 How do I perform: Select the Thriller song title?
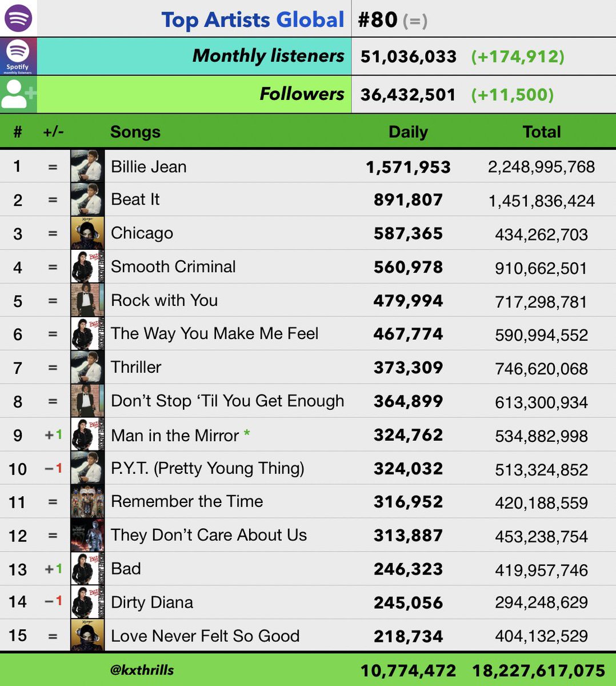(x=136, y=367)
